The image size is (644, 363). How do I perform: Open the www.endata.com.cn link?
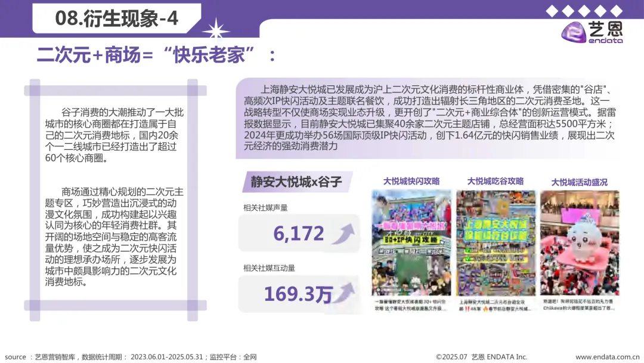pyautogui.click(x=608, y=357)
